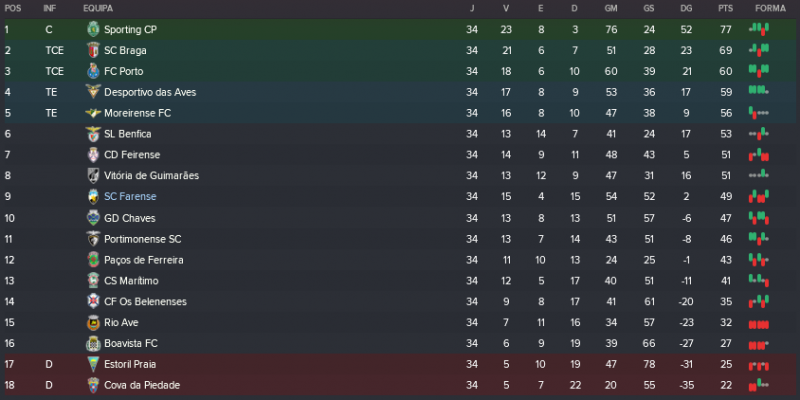Click the FC Porto crest icon

93,71
